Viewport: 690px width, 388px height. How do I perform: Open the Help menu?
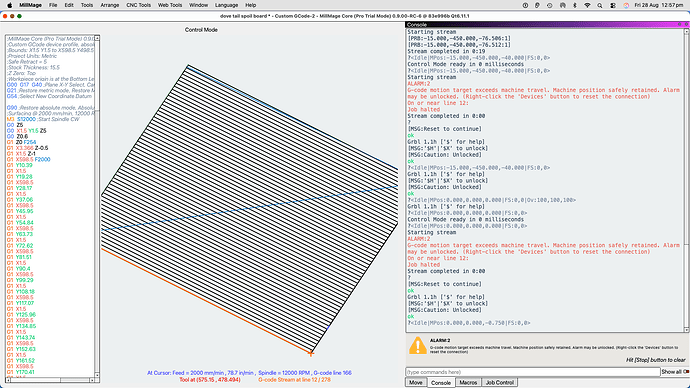250,5
